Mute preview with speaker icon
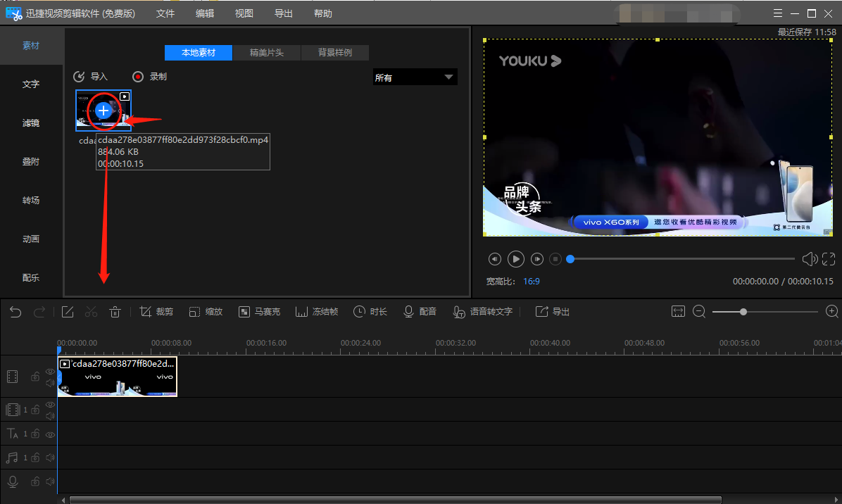 point(810,259)
